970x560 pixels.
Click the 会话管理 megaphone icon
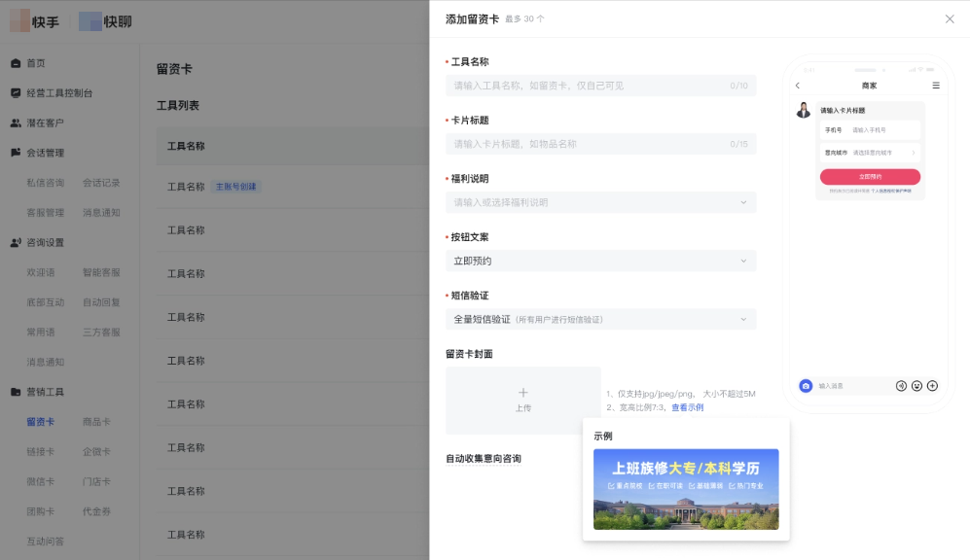14,152
